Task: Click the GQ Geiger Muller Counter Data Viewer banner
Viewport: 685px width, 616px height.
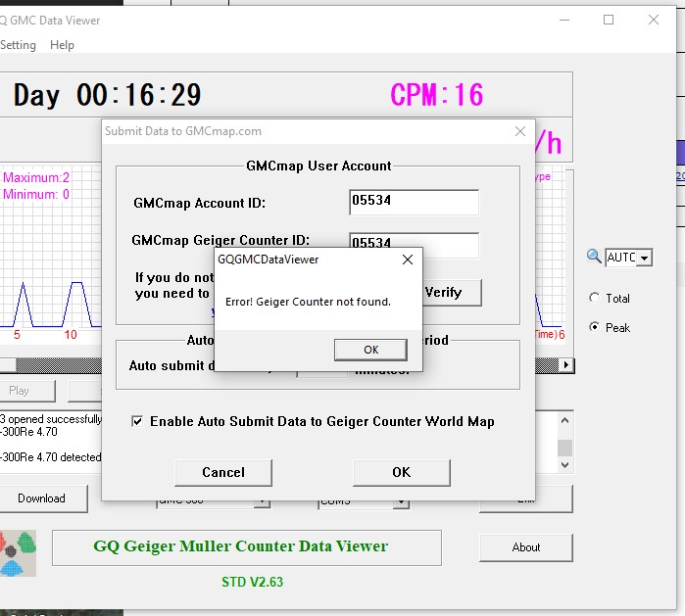Action: (x=247, y=547)
